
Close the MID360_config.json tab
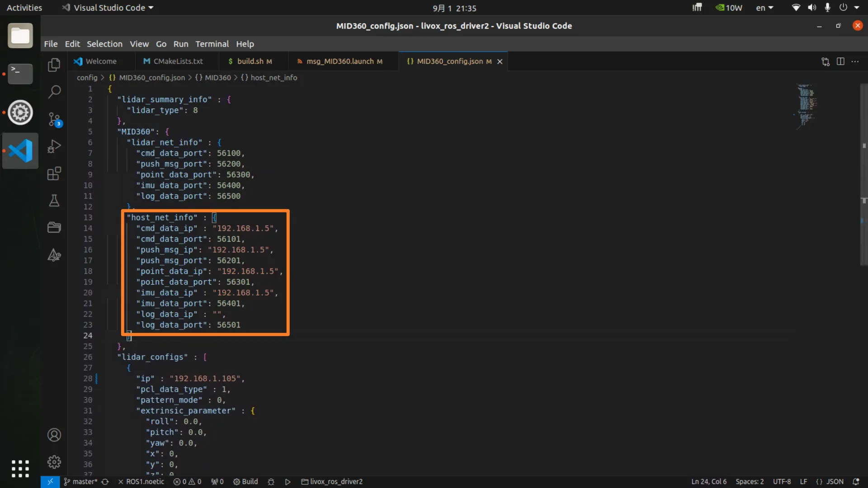click(500, 61)
